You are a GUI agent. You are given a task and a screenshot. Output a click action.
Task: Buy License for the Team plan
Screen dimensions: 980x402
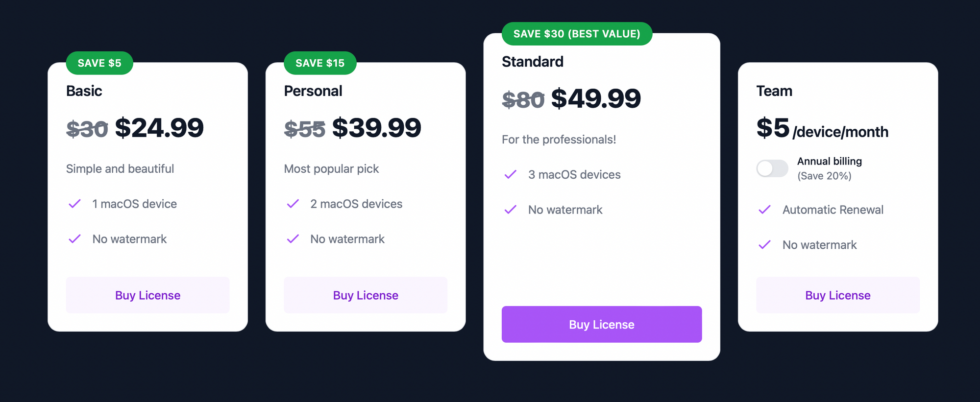(838, 295)
